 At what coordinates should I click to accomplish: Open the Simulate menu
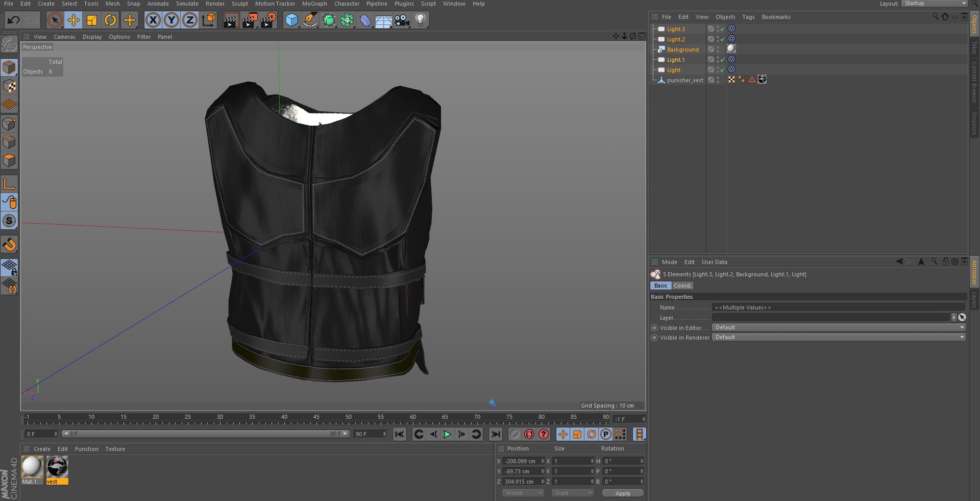(187, 4)
